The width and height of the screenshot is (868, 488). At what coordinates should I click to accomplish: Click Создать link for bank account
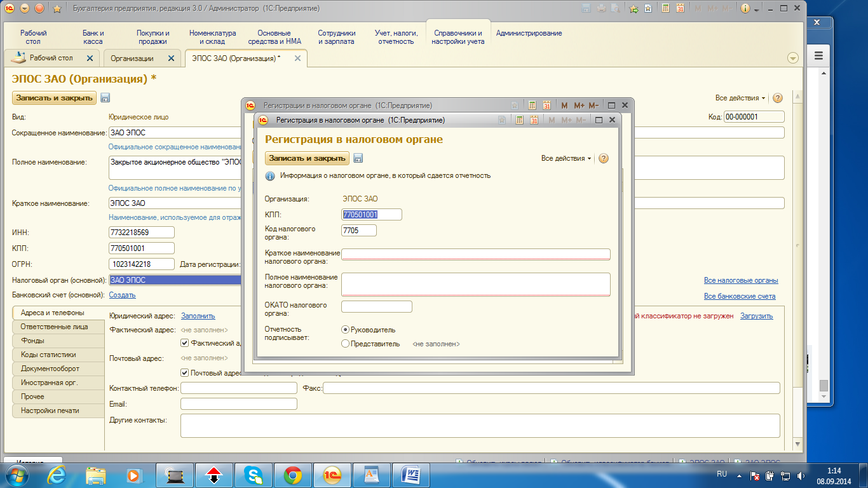122,295
